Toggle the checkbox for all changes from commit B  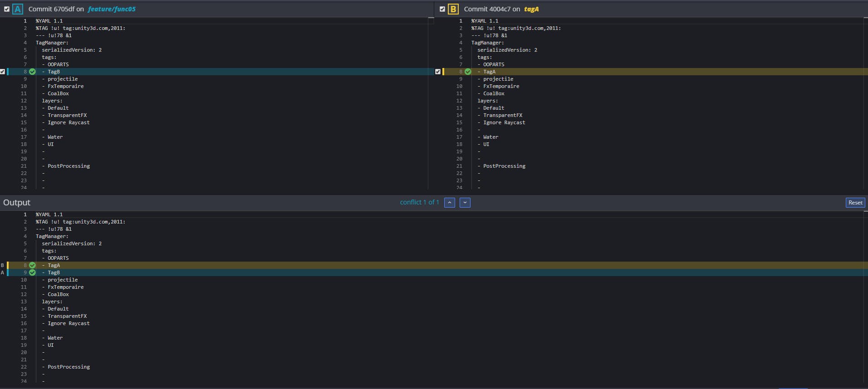pos(442,9)
